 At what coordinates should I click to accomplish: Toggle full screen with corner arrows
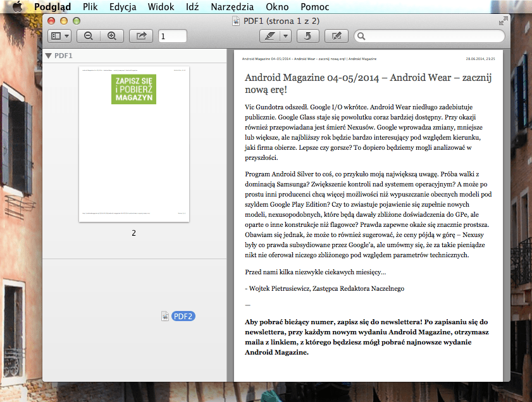[x=504, y=21]
